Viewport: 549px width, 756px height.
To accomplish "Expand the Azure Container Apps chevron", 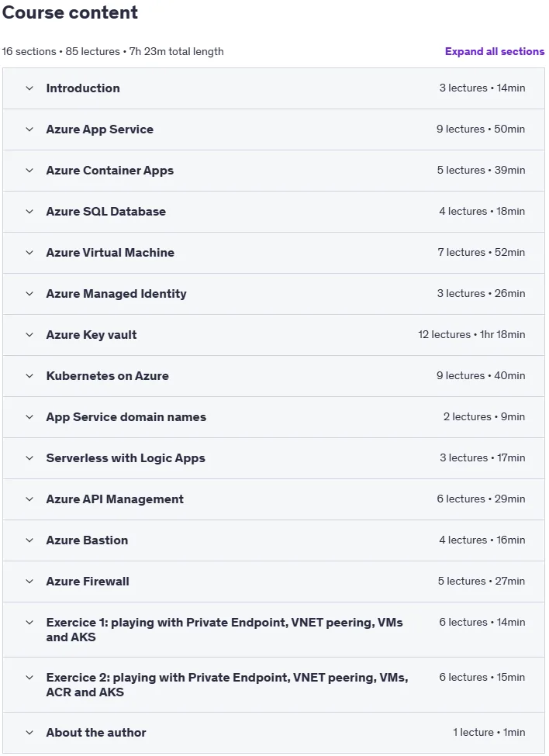I will pos(29,170).
